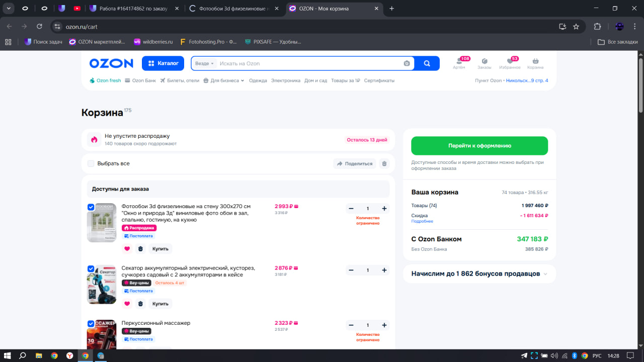Open Yandex browser from taskbar
Image resolution: width=644 pixels, height=362 pixels.
69,355
